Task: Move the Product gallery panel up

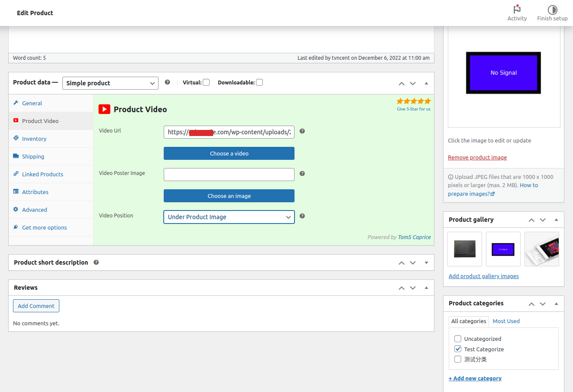Action: 531,220
